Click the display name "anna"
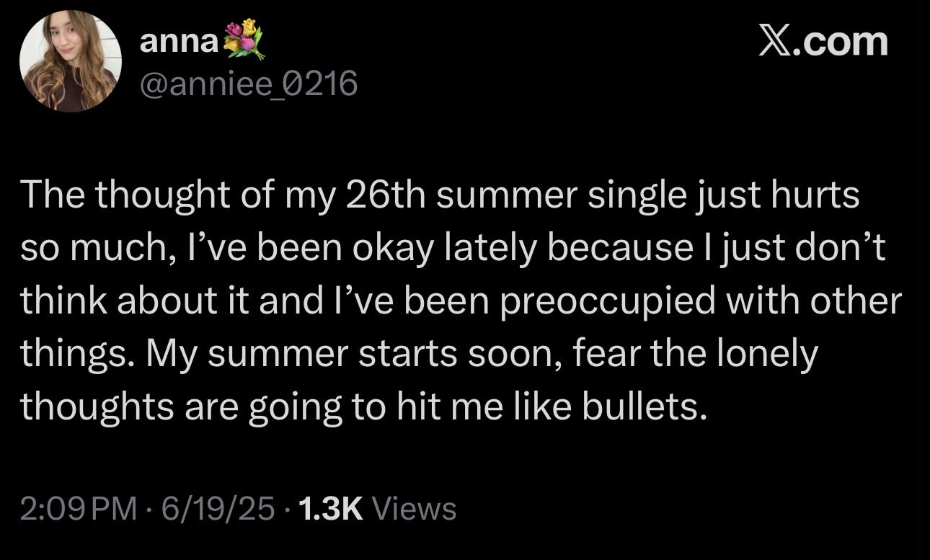This screenshot has height=560, width=930. [x=177, y=42]
